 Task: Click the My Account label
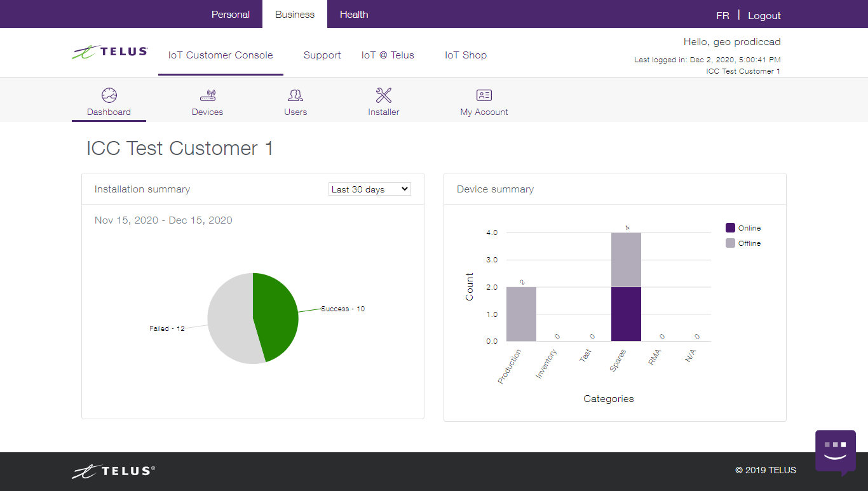(484, 112)
